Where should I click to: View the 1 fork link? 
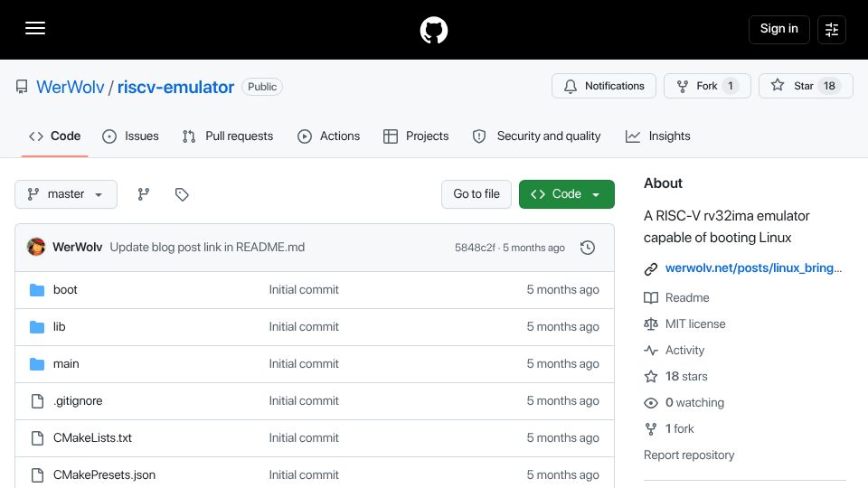(679, 428)
